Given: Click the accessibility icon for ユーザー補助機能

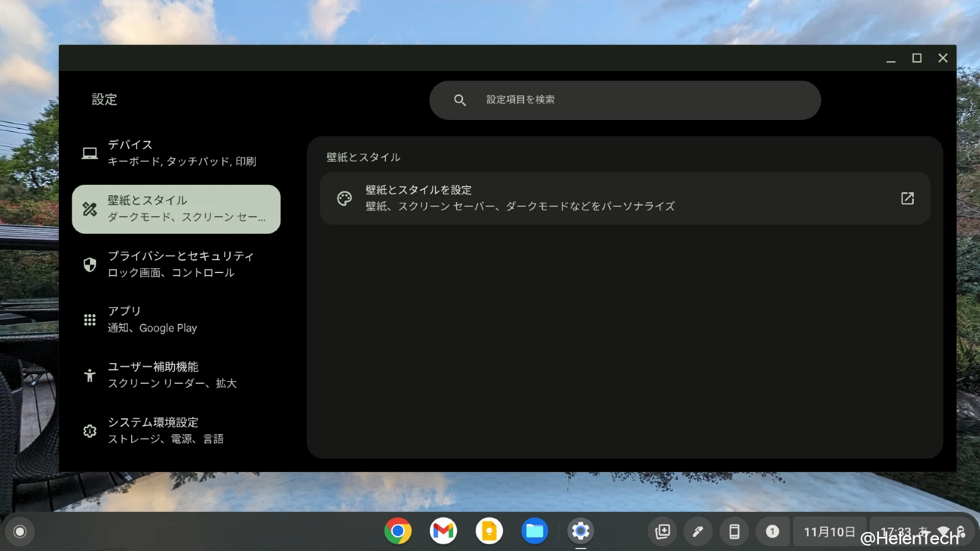Looking at the screenshot, I should [x=89, y=375].
